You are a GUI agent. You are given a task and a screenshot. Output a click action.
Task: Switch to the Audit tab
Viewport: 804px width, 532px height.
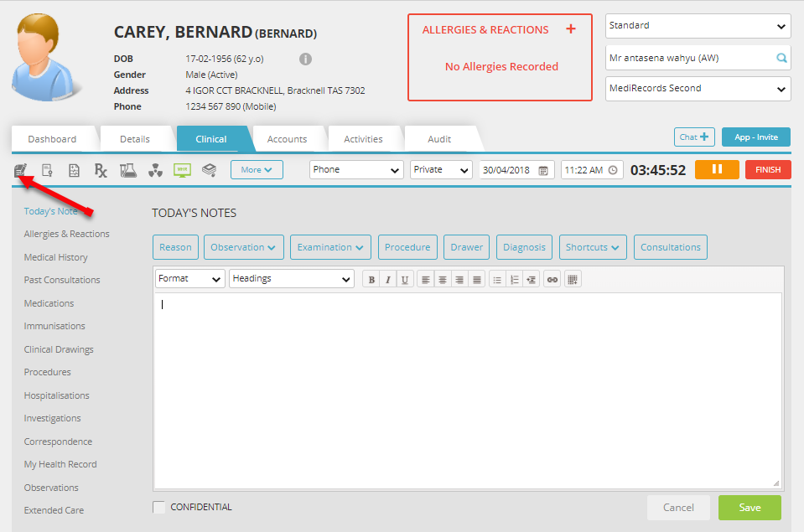point(439,139)
